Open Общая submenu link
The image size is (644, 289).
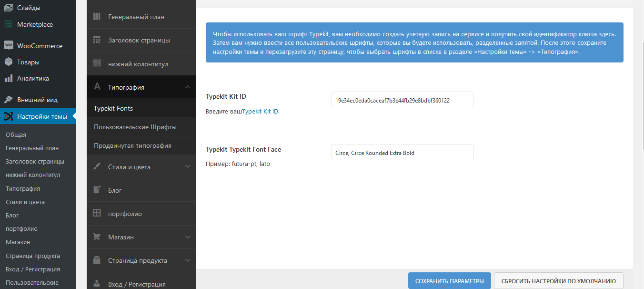16,135
